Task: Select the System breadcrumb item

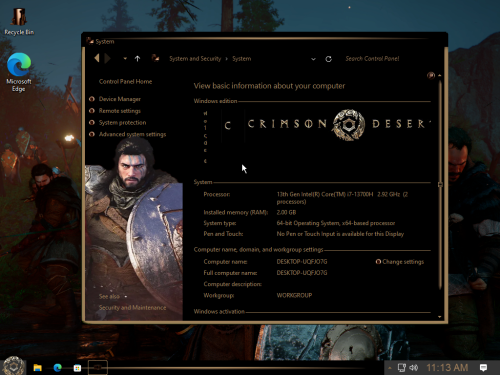Action: pyautogui.click(x=242, y=59)
